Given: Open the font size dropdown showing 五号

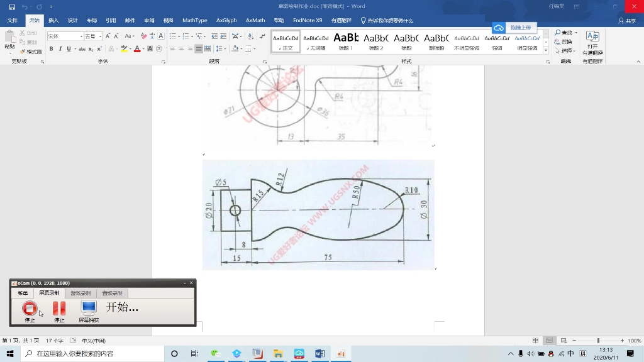Looking at the screenshot, I should click(x=92, y=36).
